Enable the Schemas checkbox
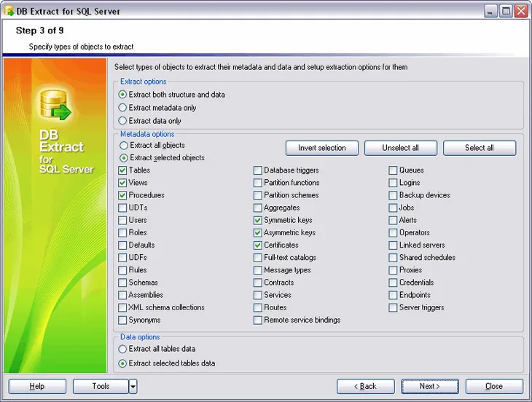This screenshot has width=532, height=402. point(122,283)
